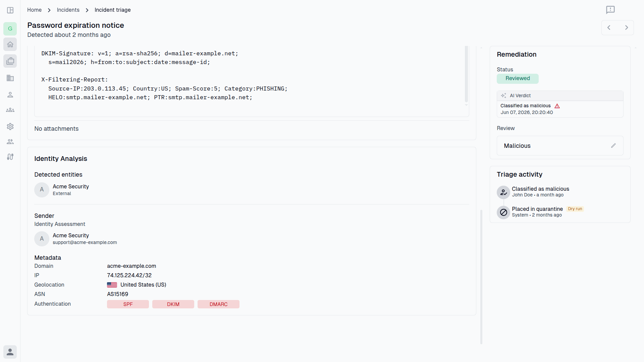Open the settings gear sidebar icon
Viewport: 644px width, 362px height.
pos(10,126)
